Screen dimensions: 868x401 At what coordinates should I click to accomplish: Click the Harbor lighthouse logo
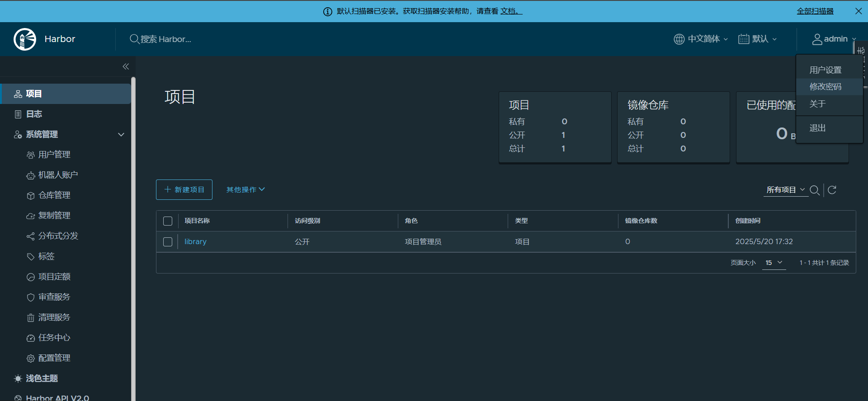pos(25,39)
